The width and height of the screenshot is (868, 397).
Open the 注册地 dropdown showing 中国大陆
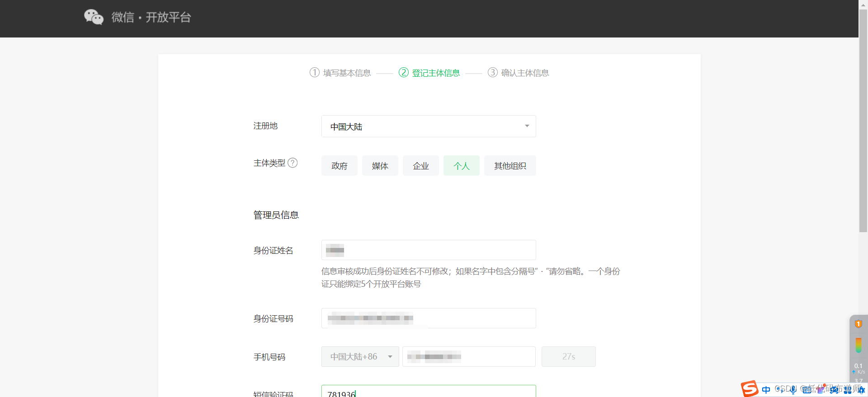coord(429,126)
